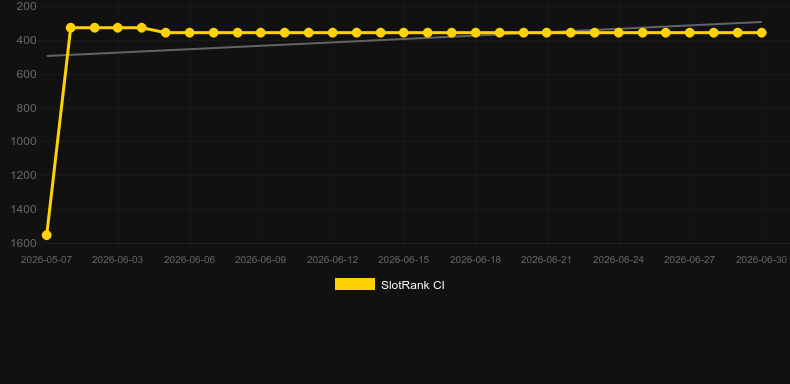The height and width of the screenshot is (384, 790).
Task: Select the last data point for 2026-06-30
Action: (762, 33)
